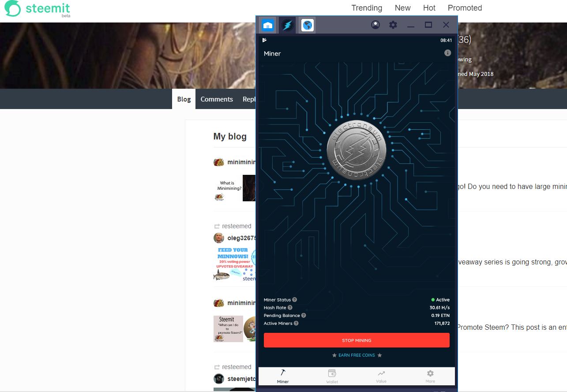Screen dimensions: 567x392
Task: Click the Active miner status value
Action: tap(440, 300)
